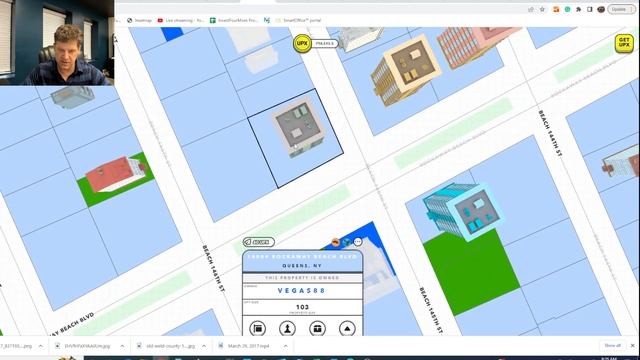Screen dimensions: 640x360
Task: Open Chrome profile avatar
Action: [x=601, y=9]
